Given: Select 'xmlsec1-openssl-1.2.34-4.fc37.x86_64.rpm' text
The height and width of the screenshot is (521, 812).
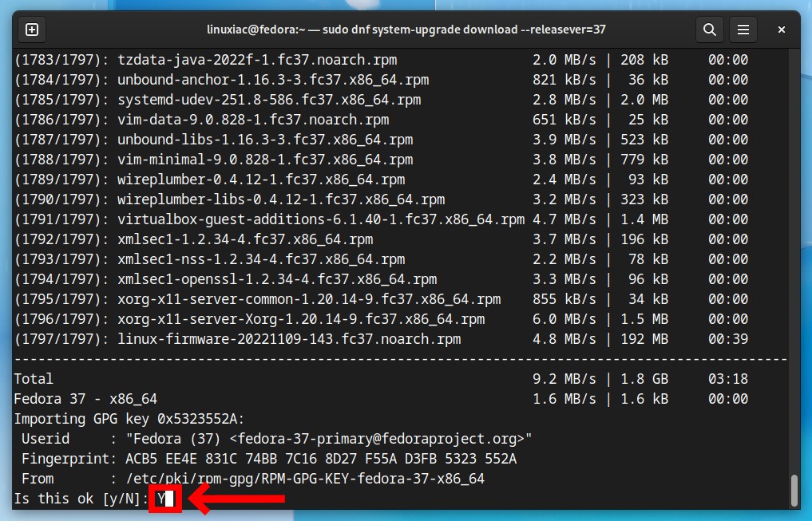Looking at the screenshot, I should click(x=277, y=279).
